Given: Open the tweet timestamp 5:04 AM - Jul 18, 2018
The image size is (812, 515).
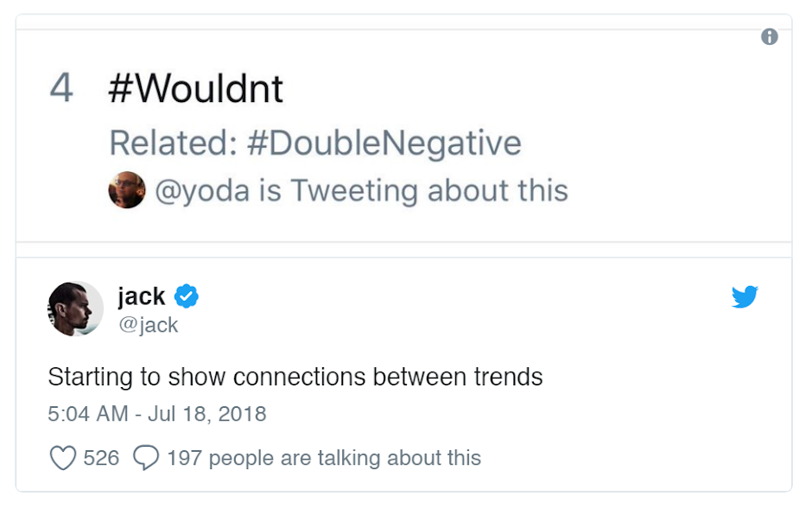Looking at the screenshot, I should point(157,414).
